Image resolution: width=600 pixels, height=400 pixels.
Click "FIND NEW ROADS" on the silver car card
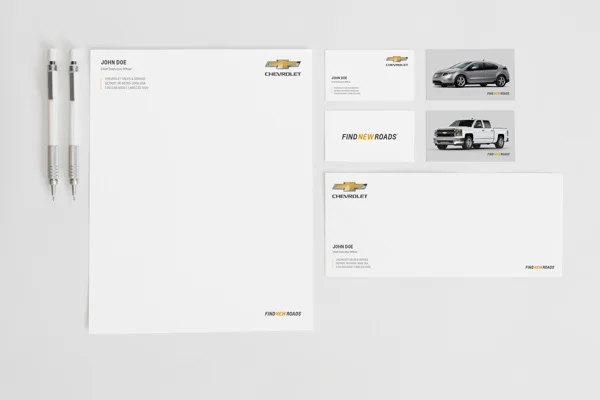pos(498,93)
